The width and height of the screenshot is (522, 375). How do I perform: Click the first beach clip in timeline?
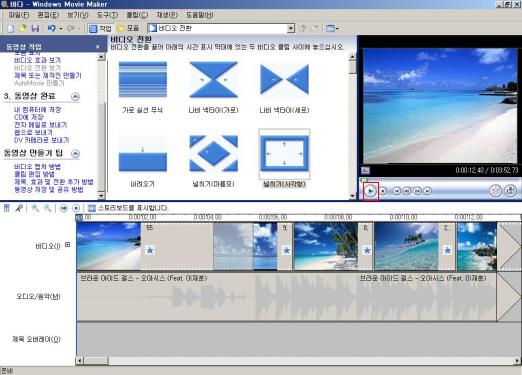click(x=109, y=246)
